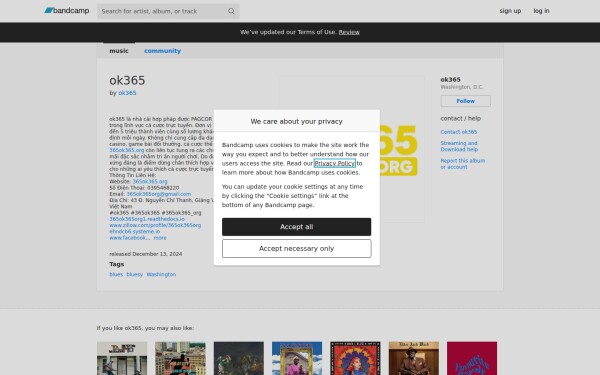Open the second recommended album with city artwork
The width and height of the screenshot is (600, 375).
[x=180, y=358]
